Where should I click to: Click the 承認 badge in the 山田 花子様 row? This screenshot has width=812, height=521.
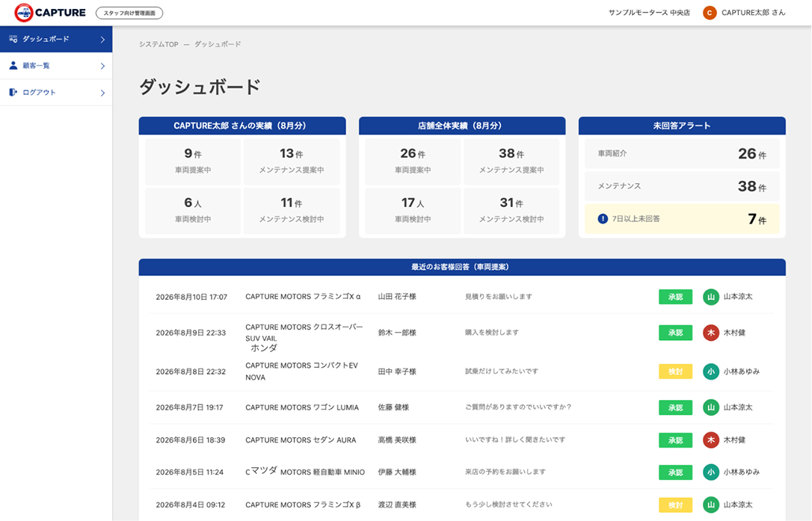click(675, 297)
